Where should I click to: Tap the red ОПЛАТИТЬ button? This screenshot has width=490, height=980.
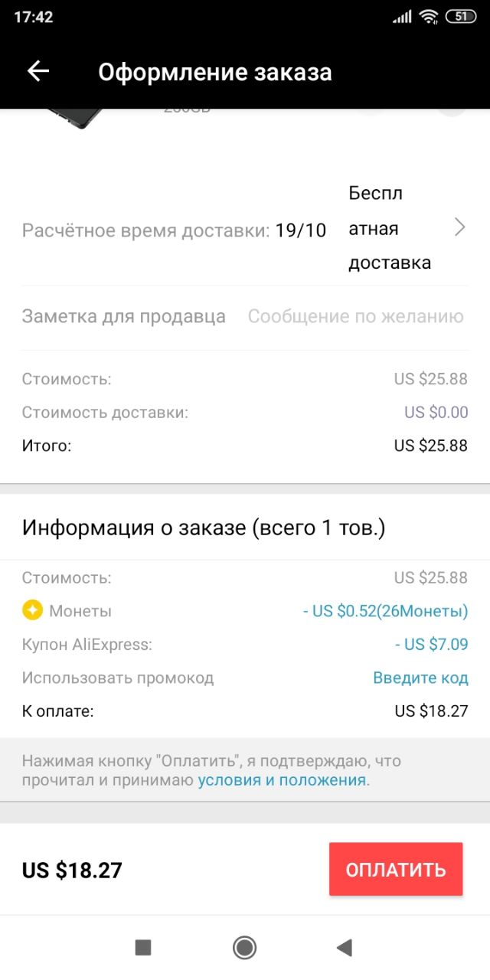pos(396,869)
